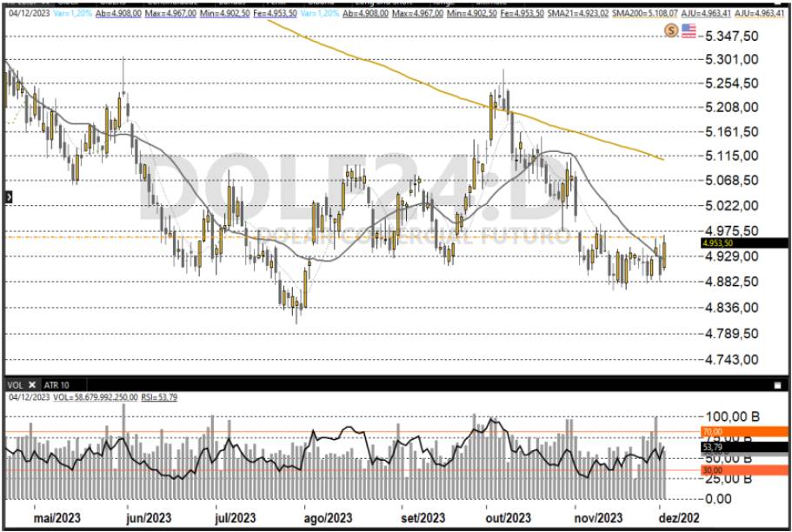Switch to the ATR 10 tab

pyautogui.click(x=57, y=384)
